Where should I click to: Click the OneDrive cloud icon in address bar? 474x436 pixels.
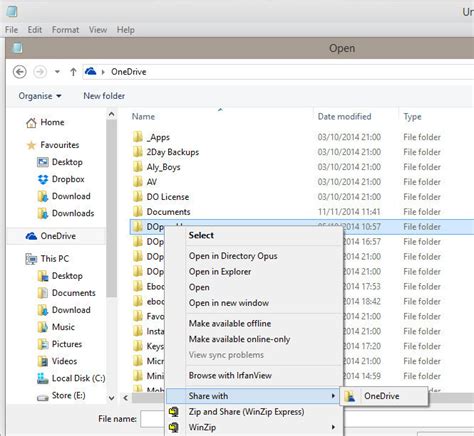pyautogui.click(x=91, y=71)
